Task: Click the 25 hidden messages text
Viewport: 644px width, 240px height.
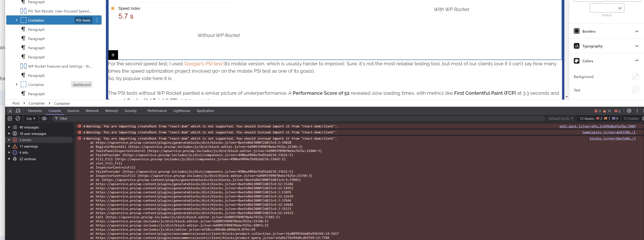Action: point(631,118)
